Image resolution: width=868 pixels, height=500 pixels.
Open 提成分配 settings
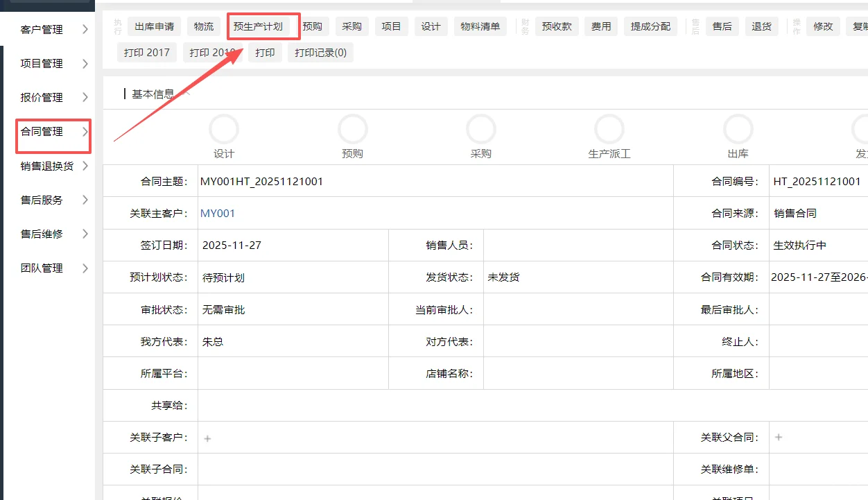[650, 26]
